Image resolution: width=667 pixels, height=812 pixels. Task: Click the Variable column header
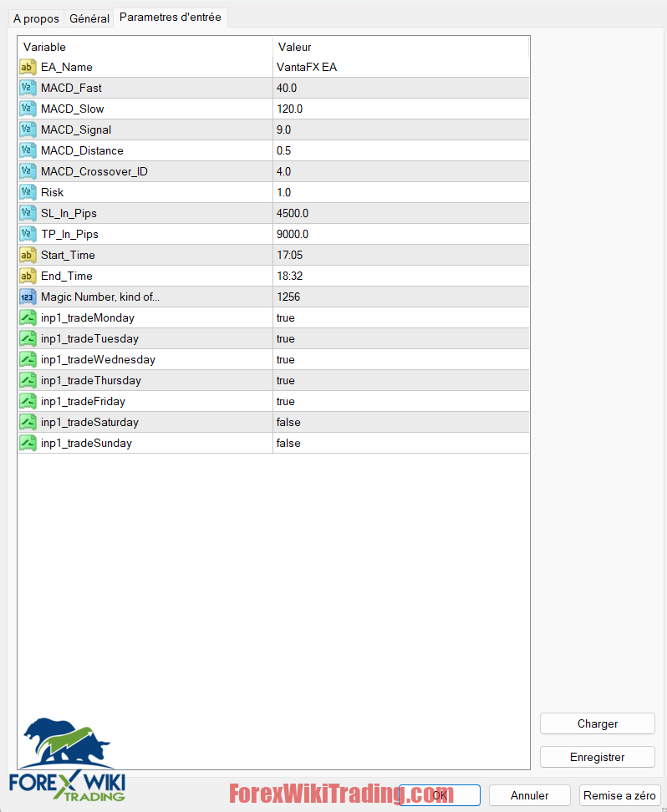(145, 47)
